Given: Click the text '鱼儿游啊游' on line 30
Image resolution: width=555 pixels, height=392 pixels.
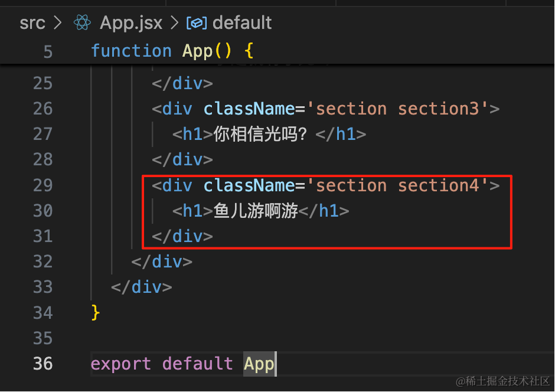Looking at the screenshot, I should click(256, 211).
